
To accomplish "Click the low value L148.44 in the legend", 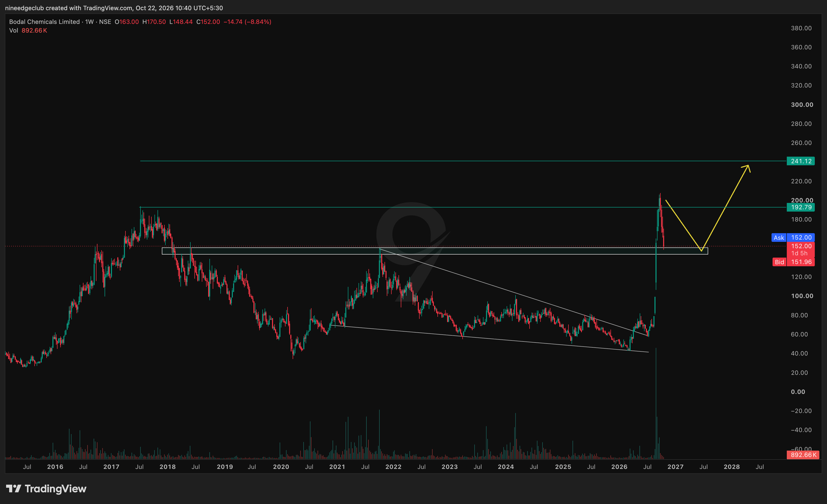I will [181, 22].
